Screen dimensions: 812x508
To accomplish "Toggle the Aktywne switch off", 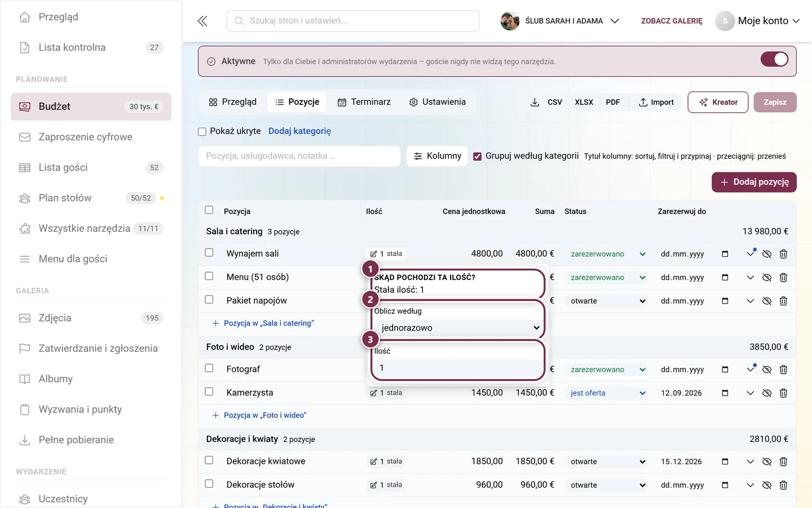I will click(x=774, y=59).
